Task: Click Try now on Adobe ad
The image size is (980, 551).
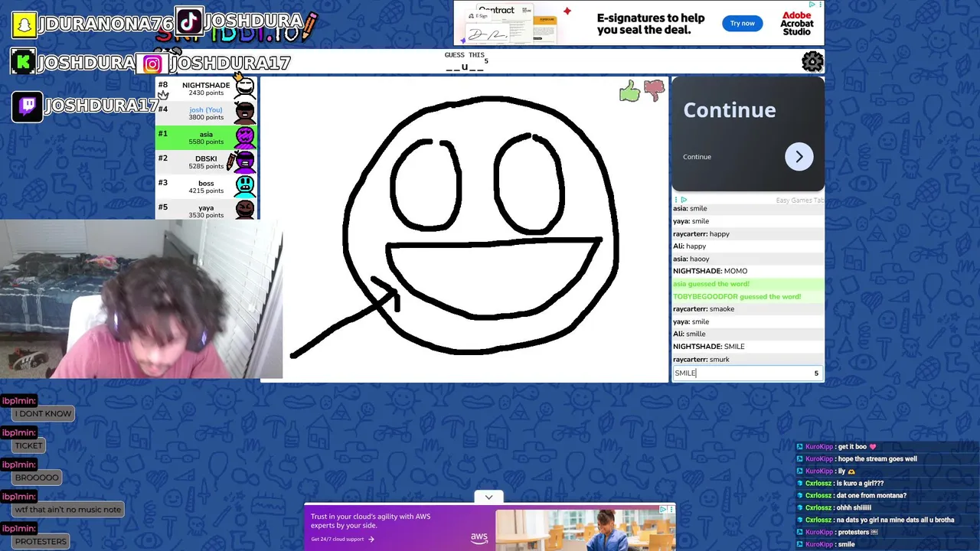Action: tap(743, 23)
